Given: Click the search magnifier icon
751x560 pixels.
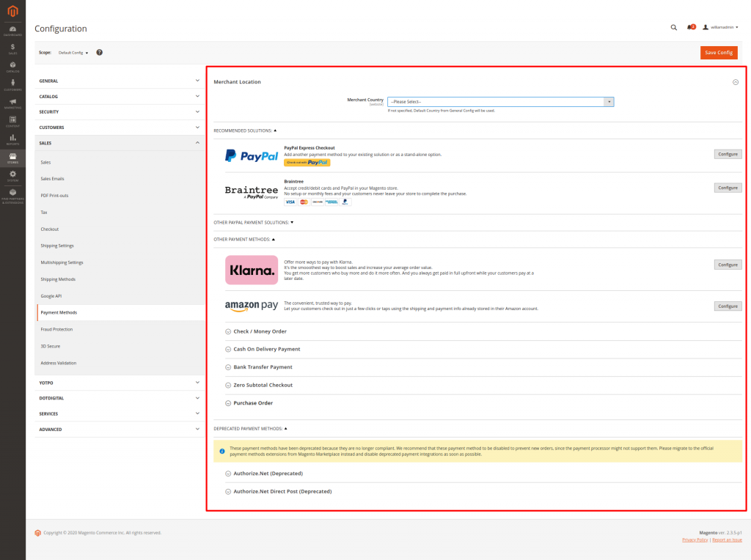Looking at the screenshot, I should [x=674, y=27].
